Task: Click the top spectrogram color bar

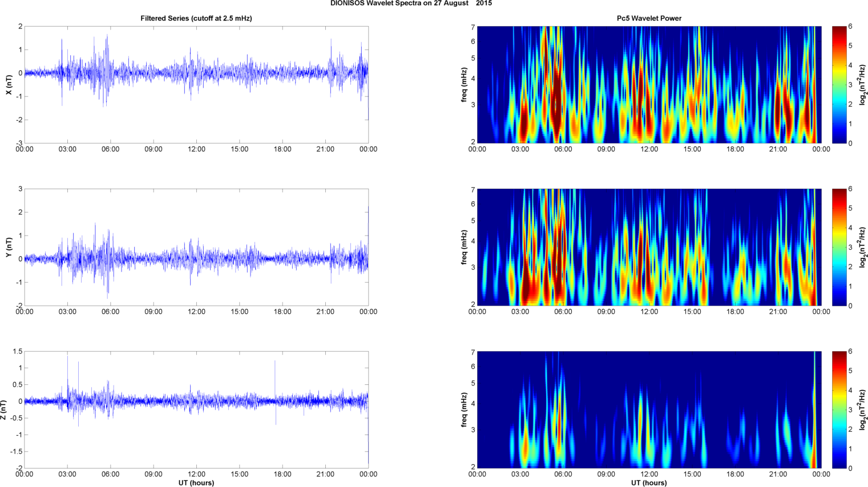Action: 839,84
